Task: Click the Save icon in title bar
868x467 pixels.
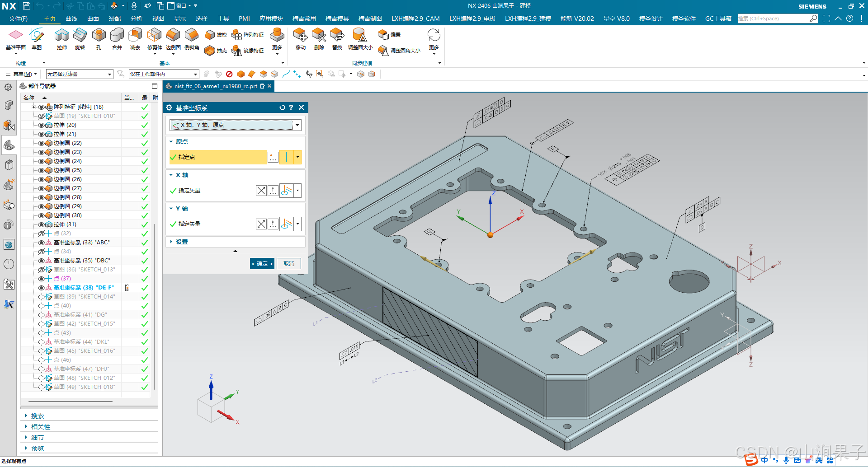Action: (27, 6)
